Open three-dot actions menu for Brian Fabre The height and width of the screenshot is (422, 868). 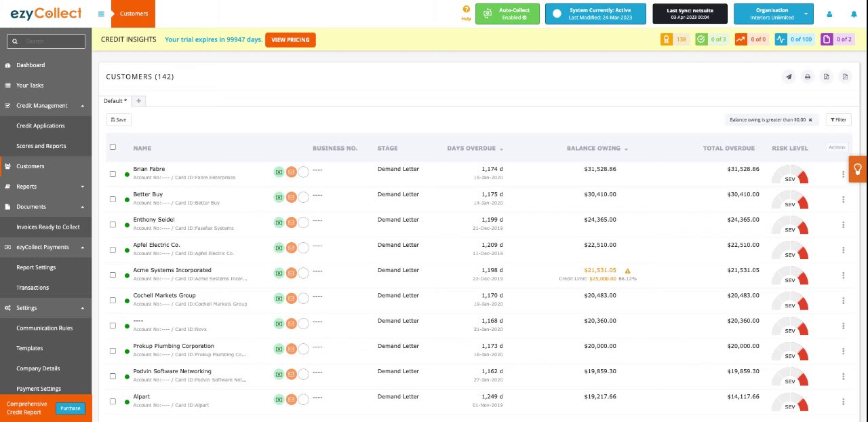coord(843,174)
